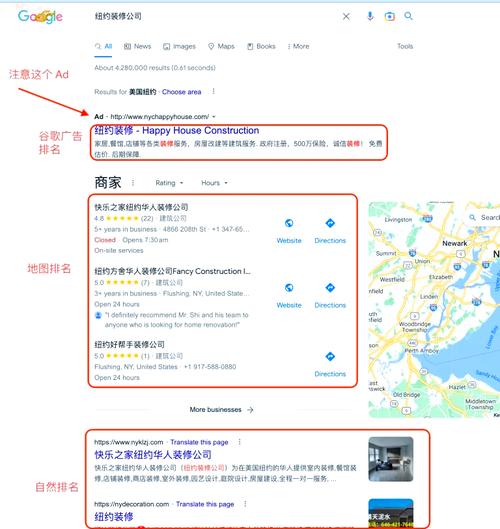Viewport: 500px width, 529px height.
Task: Click the 'About 4,280,000 results' text
Action: (x=155, y=68)
